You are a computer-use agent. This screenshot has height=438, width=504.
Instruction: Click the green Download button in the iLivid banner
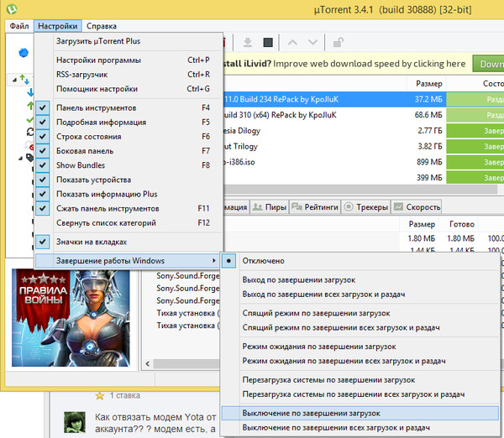click(488, 64)
